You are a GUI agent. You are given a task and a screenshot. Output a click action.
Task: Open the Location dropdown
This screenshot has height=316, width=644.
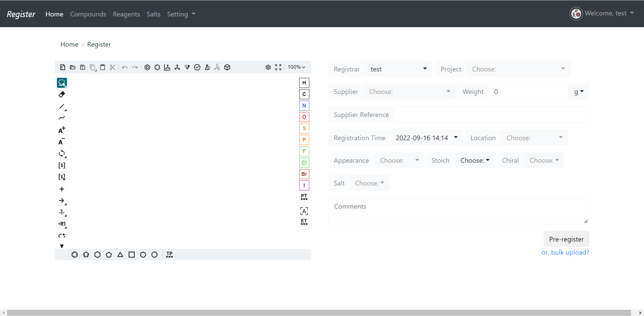tap(534, 138)
